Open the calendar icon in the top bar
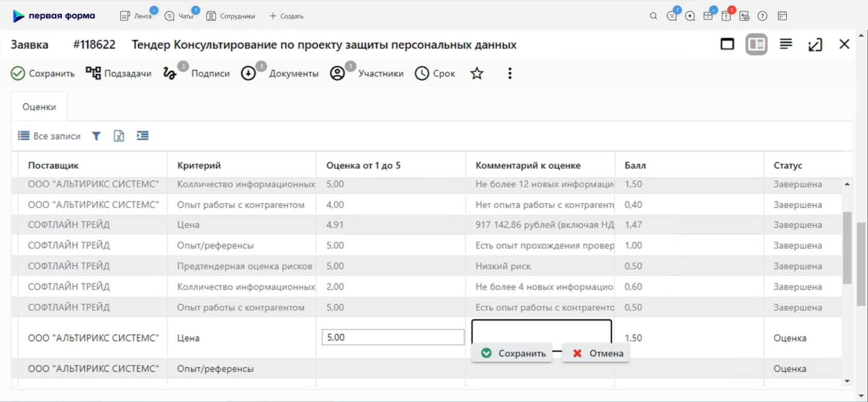The image size is (868, 402). pos(782,16)
